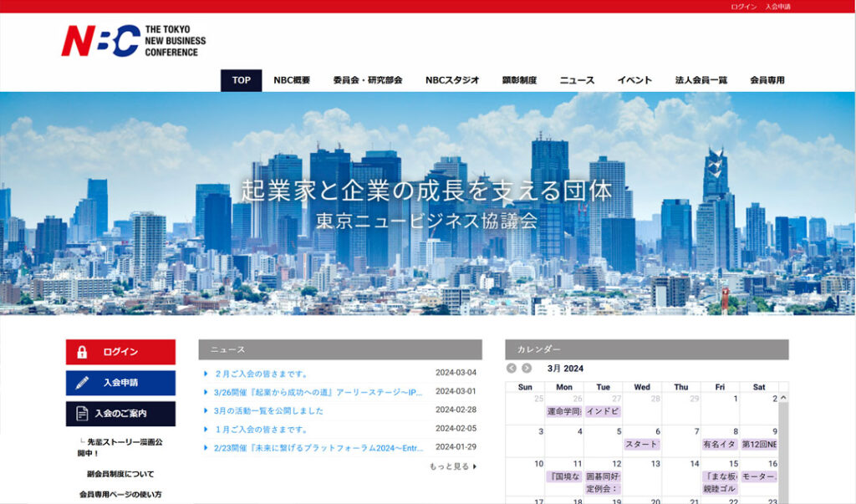Click the document icon on 入会のご案内
856x504 pixels.
[80, 412]
